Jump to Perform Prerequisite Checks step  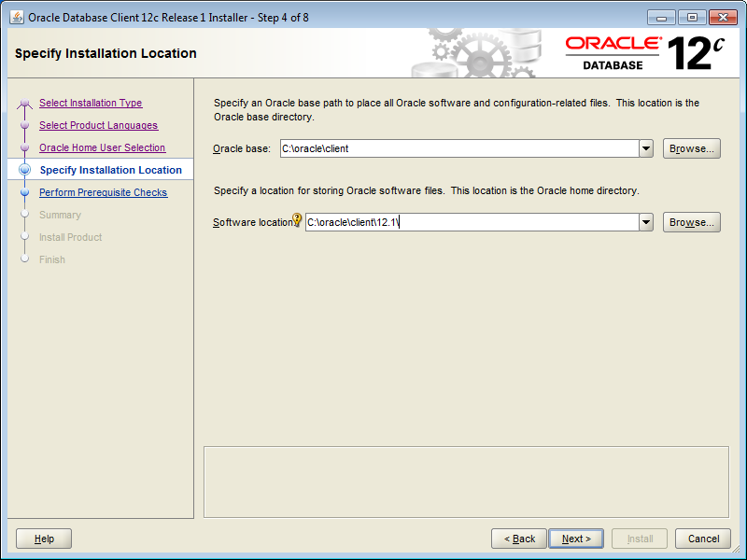pyautogui.click(x=104, y=192)
